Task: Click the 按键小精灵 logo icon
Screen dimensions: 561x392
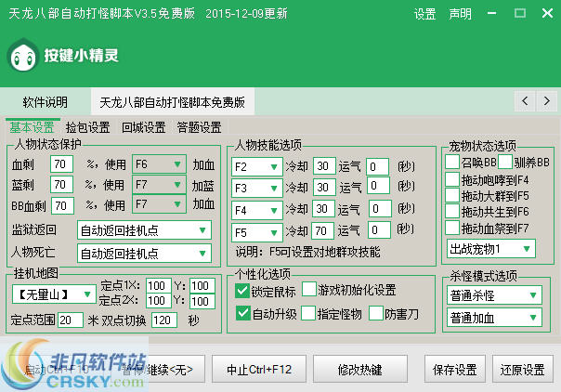Action: click(x=22, y=56)
